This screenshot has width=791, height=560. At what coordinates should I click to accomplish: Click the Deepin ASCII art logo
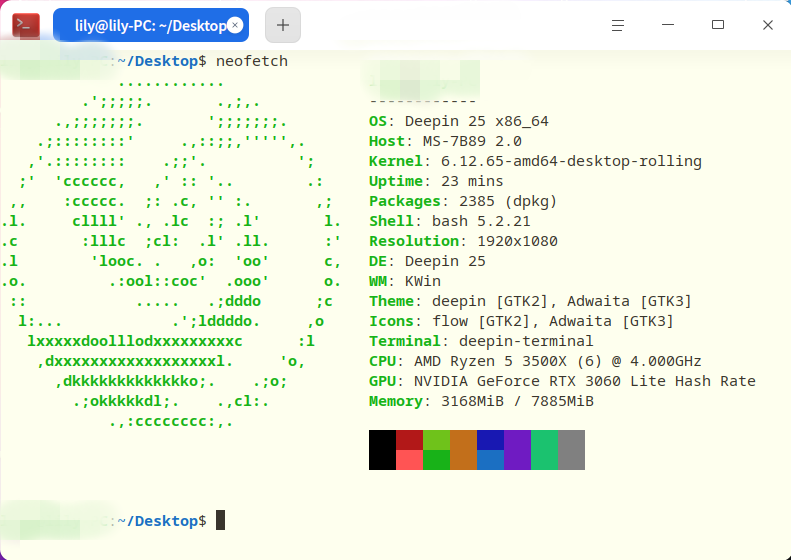point(171,252)
